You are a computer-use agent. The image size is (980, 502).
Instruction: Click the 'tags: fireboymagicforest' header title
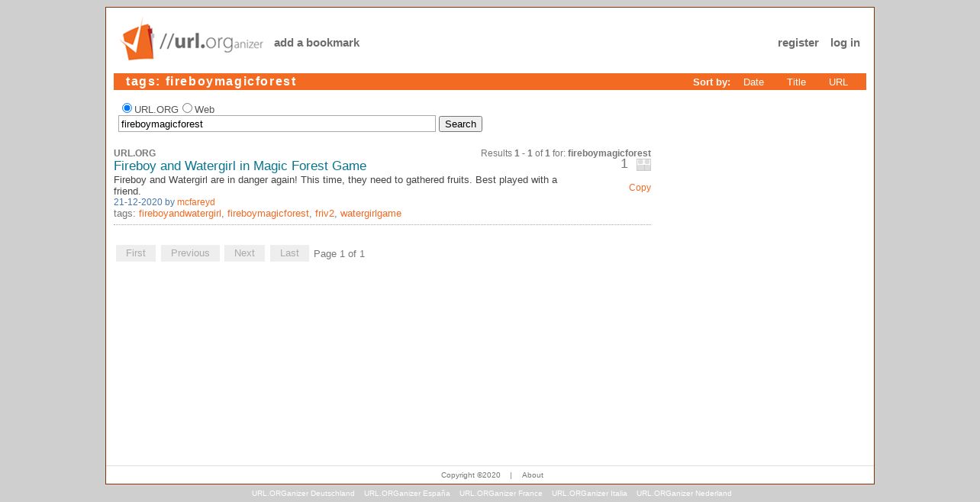(211, 82)
